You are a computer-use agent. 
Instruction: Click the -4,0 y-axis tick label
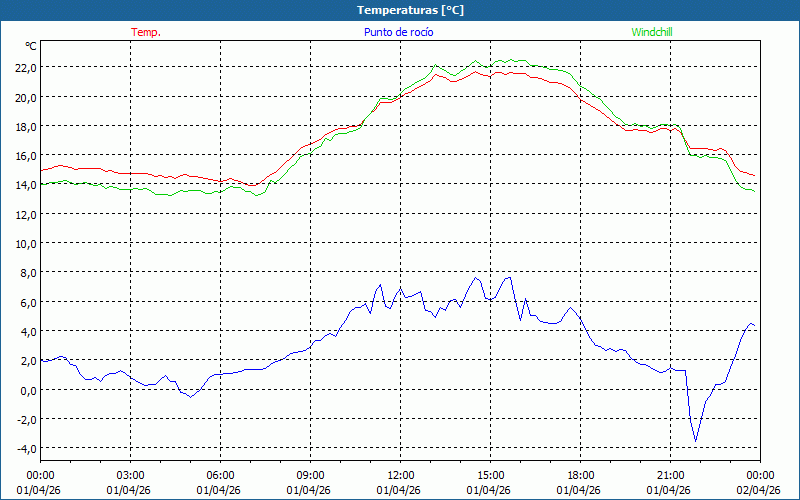tap(25, 448)
